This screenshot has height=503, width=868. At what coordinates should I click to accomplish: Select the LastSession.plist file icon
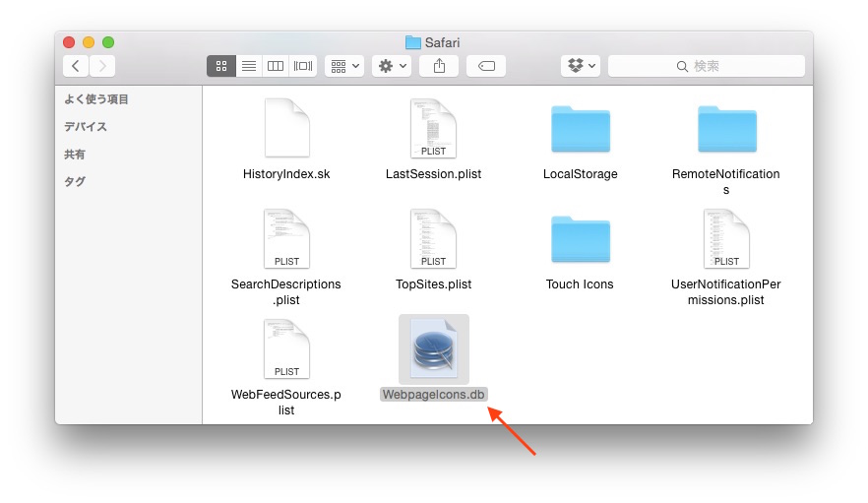(433, 128)
